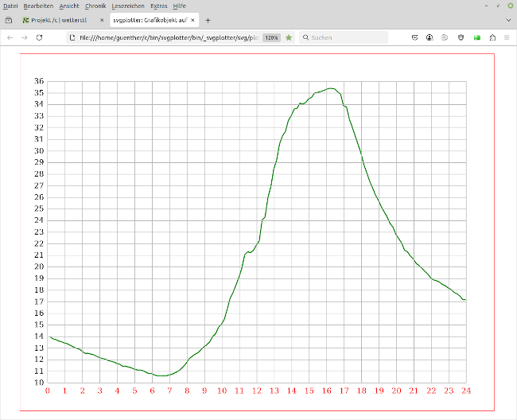Screen dimensions: 517x420
Task: Expand the list-all-tabs chevron
Action: (x=508, y=20)
